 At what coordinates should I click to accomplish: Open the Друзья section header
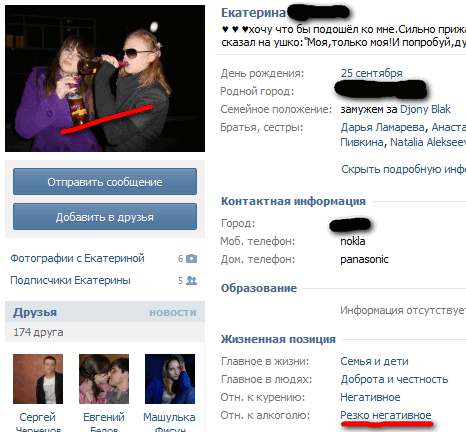click(35, 312)
